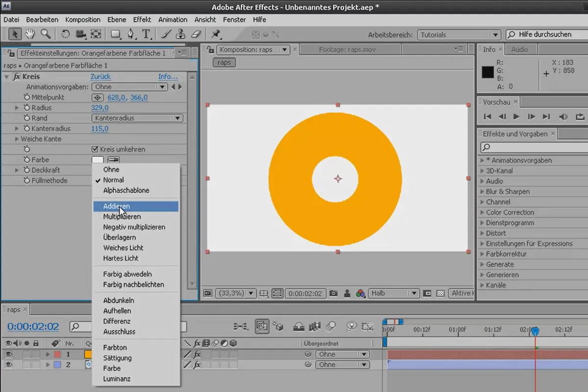Select the Puppet Pin tool
588x392 pixels.
pos(215,34)
